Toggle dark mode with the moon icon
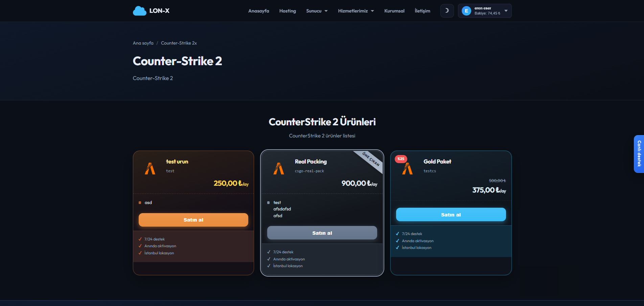The image size is (644, 306). (x=447, y=11)
